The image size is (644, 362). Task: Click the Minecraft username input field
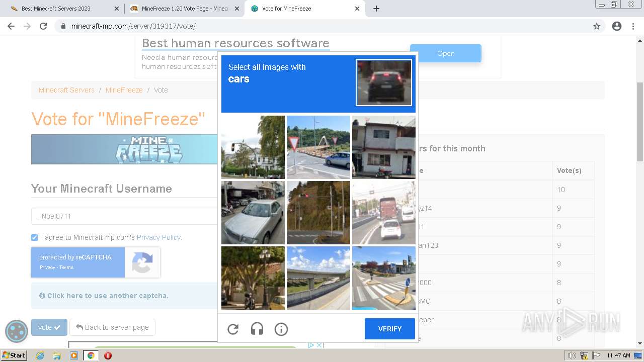(x=124, y=216)
